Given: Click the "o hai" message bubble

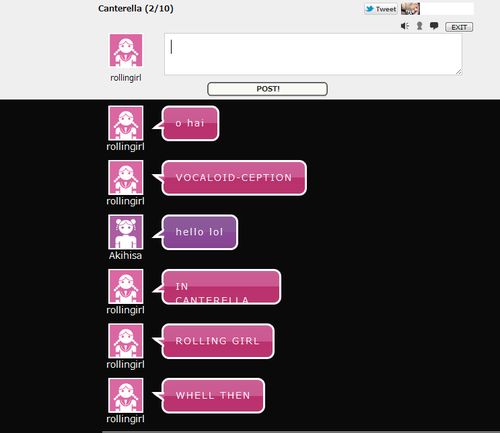Looking at the screenshot, I should click(190, 123).
